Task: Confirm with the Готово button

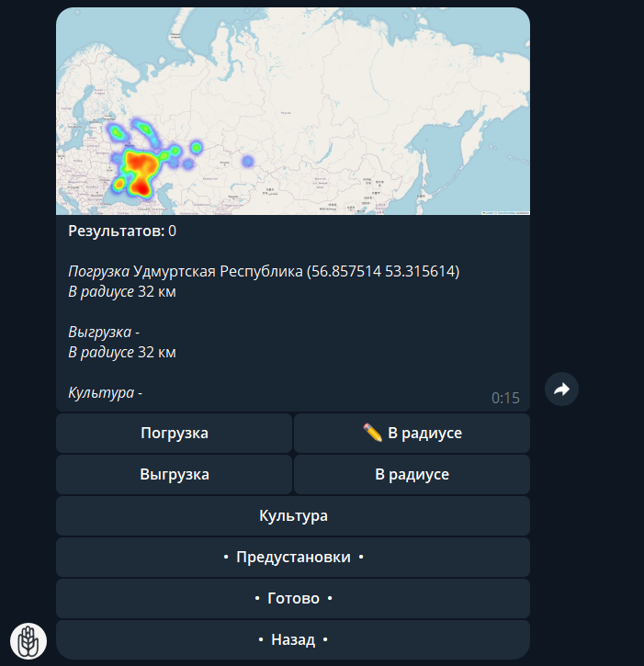Action: tap(293, 598)
